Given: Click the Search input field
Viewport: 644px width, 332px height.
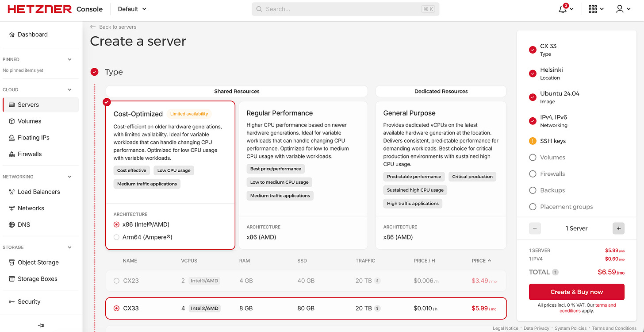Looking at the screenshot, I should coord(345,9).
